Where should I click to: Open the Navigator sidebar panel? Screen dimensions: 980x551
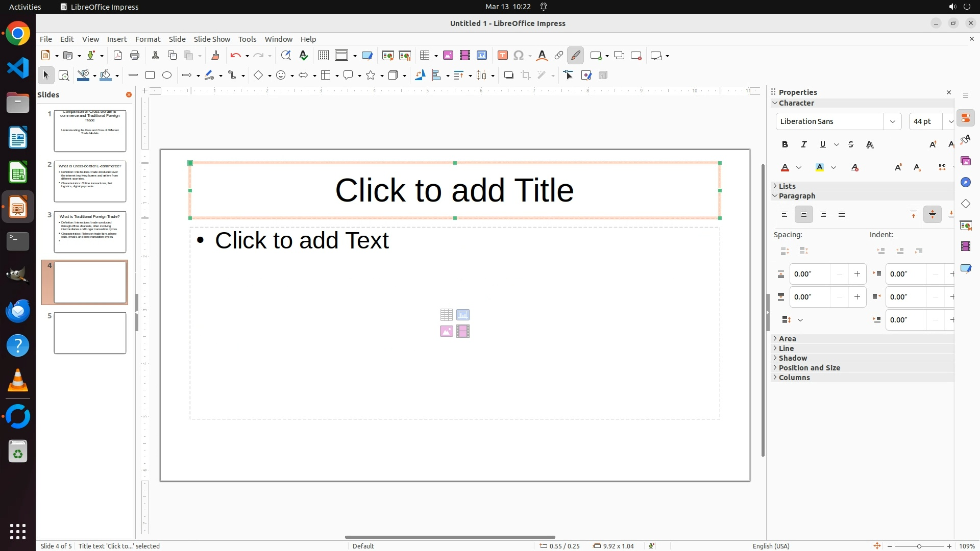pyautogui.click(x=966, y=183)
